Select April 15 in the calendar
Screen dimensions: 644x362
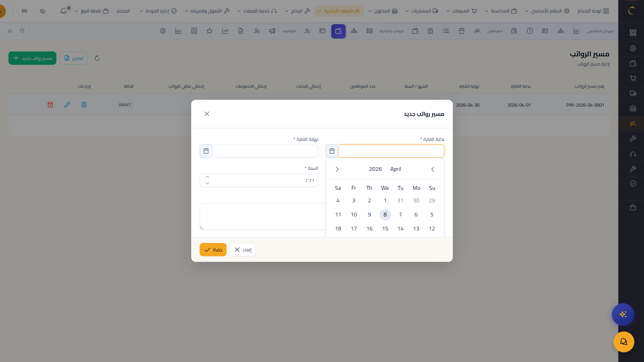point(385,229)
